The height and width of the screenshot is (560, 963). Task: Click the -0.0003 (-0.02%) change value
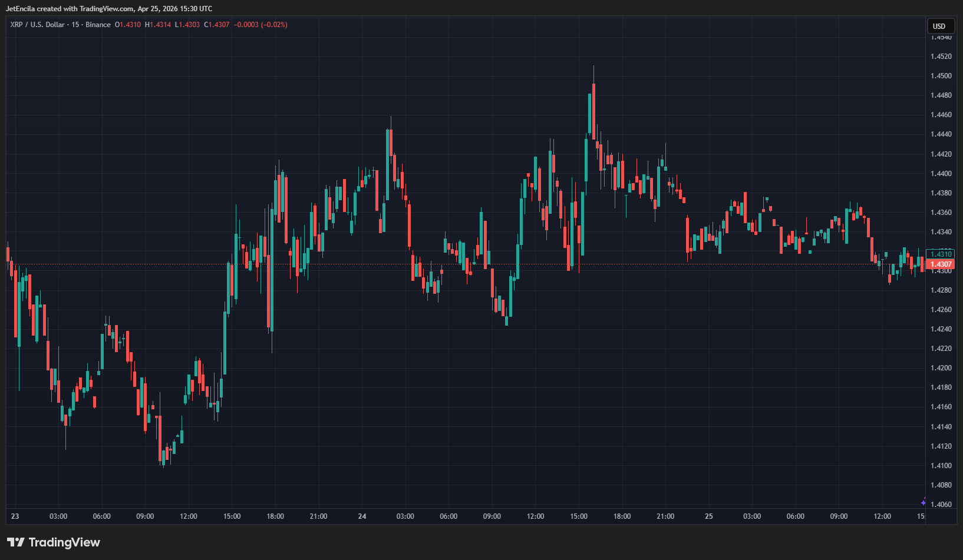pos(260,25)
